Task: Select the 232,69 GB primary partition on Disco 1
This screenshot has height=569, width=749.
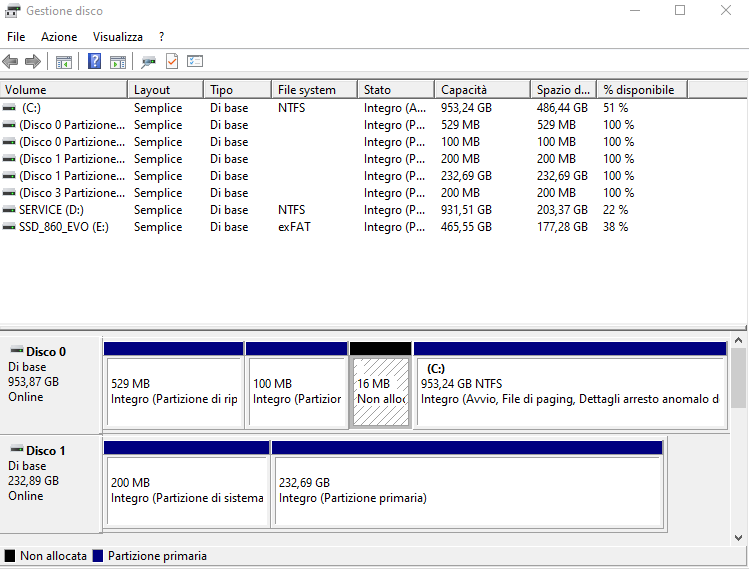Action: pyautogui.click(x=467, y=484)
